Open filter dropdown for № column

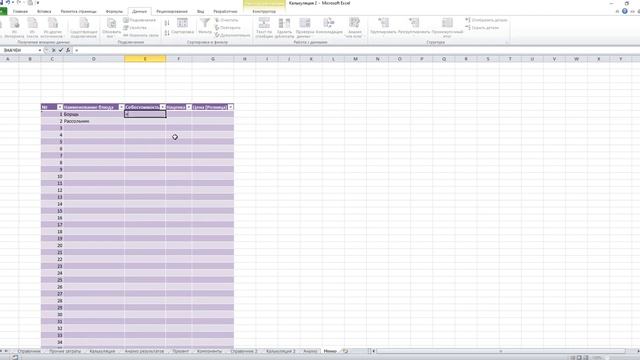tap(60, 107)
